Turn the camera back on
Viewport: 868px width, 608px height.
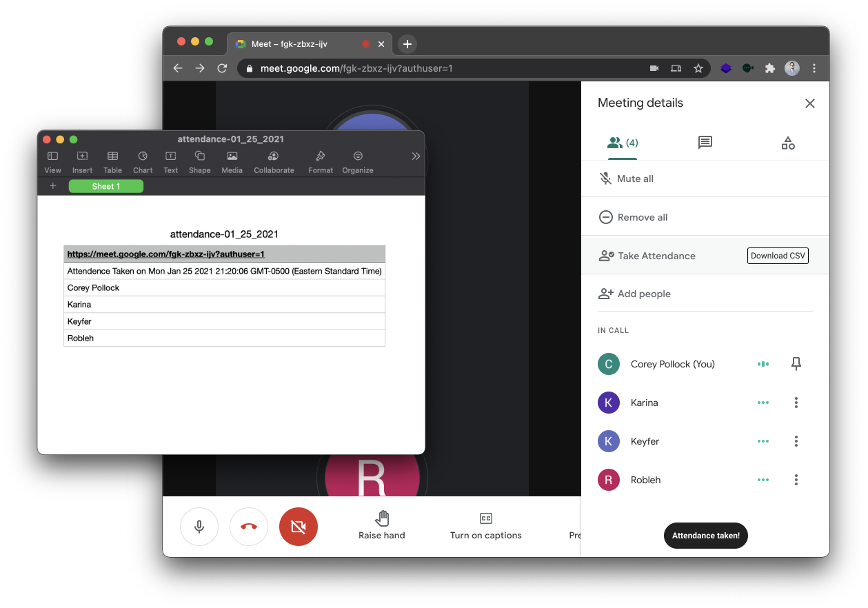coord(299,527)
